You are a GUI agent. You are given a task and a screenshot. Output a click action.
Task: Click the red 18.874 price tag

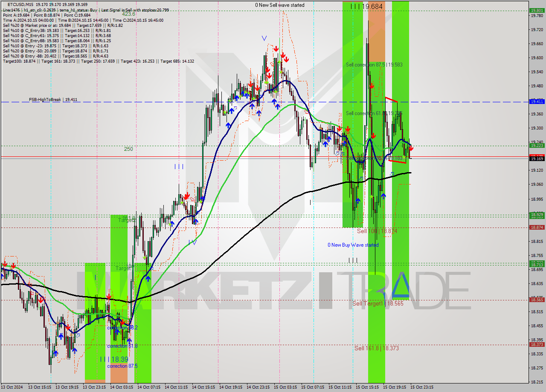(536, 227)
